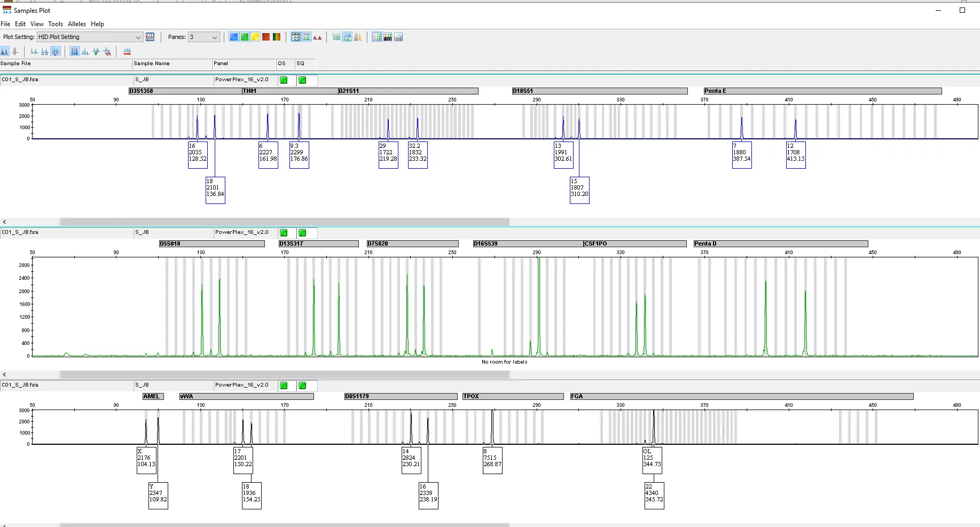
Task: Select the D21S11 marker label
Action: [408, 91]
